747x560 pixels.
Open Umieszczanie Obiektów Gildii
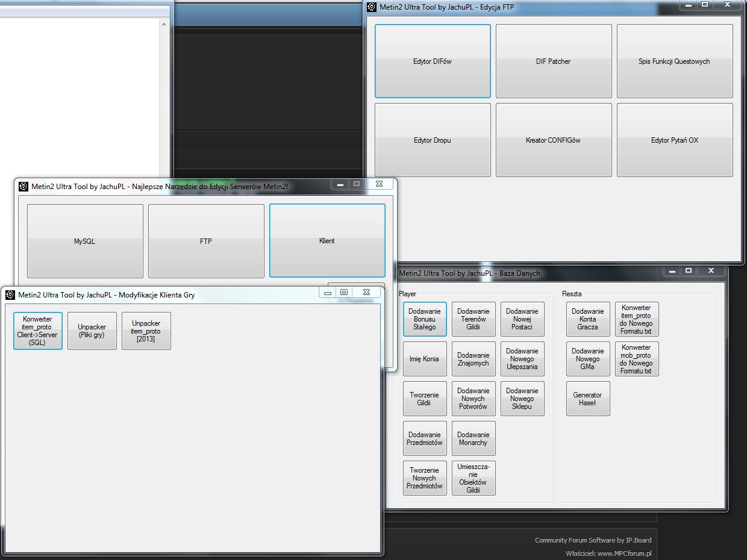(x=474, y=478)
